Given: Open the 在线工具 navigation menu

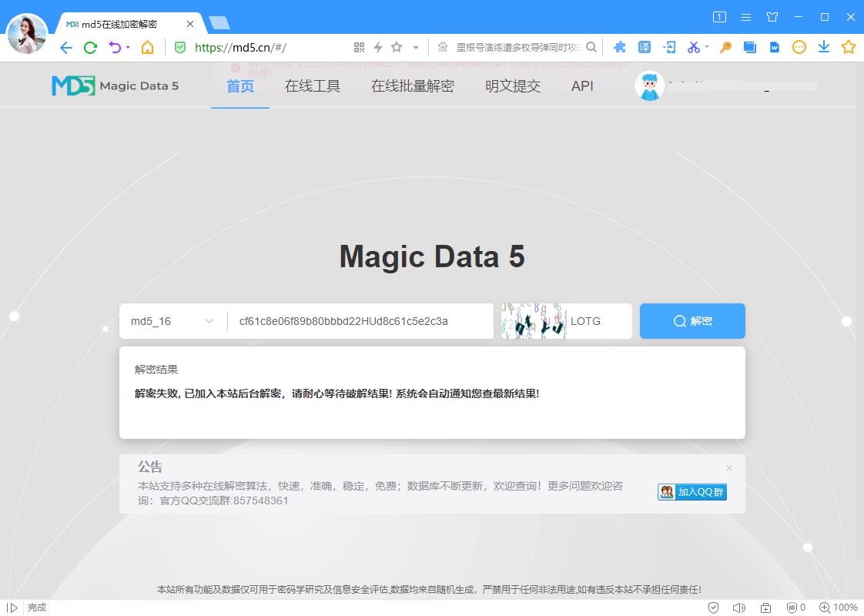Looking at the screenshot, I should coord(312,86).
